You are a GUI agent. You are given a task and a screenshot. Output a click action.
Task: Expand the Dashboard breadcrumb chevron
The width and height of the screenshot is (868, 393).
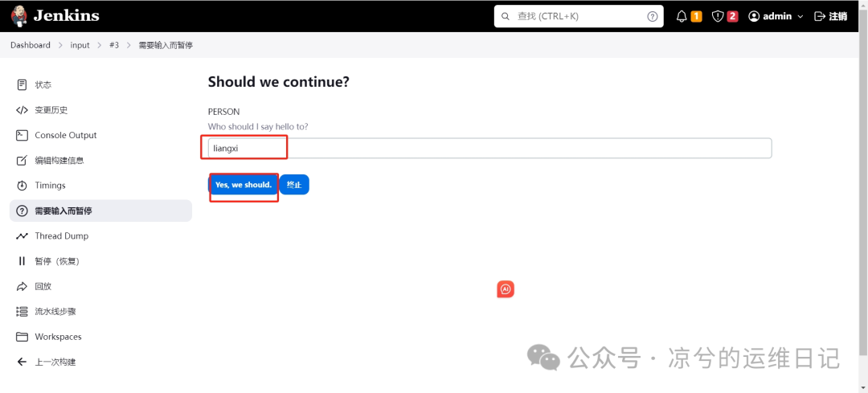click(x=60, y=45)
